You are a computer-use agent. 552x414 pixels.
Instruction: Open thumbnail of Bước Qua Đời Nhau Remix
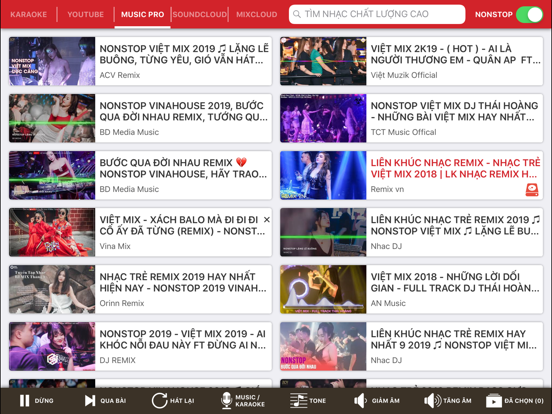point(52,175)
